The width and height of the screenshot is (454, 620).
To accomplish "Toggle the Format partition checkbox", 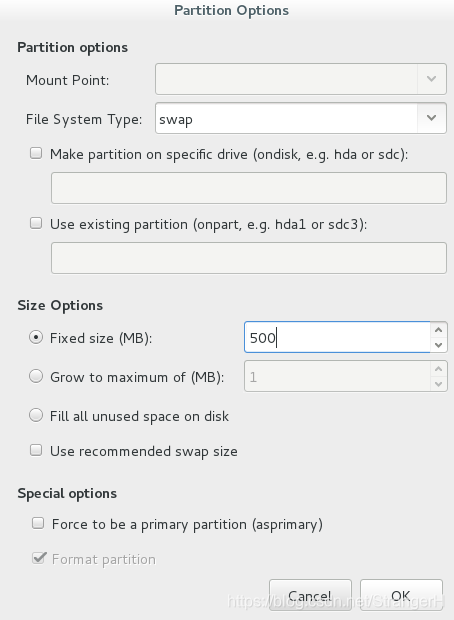I will click(x=38, y=558).
